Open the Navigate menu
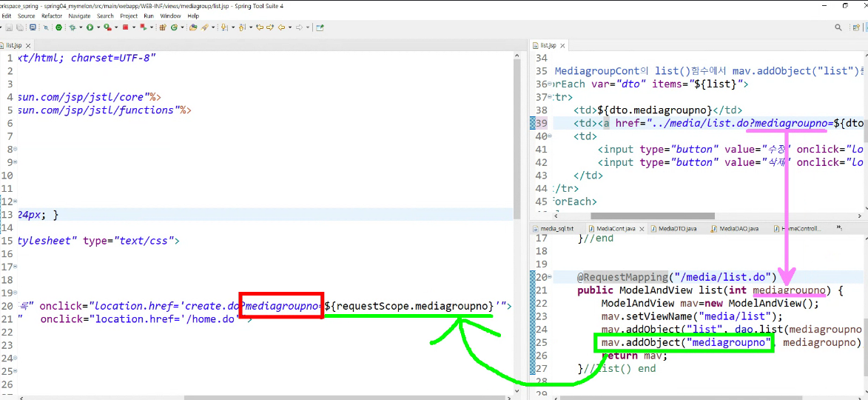 click(x=79, y=16)
